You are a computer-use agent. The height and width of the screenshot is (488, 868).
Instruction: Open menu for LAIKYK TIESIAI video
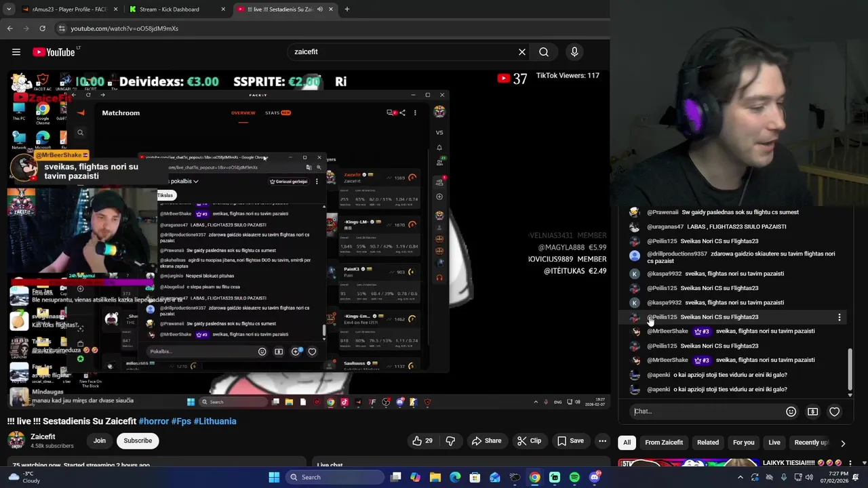850,463
